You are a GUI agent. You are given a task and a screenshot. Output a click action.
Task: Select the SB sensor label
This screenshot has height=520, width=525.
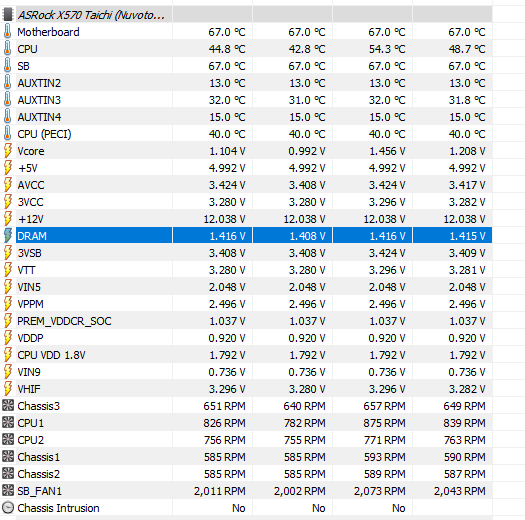pyautogui.click(x=23, y=66)
